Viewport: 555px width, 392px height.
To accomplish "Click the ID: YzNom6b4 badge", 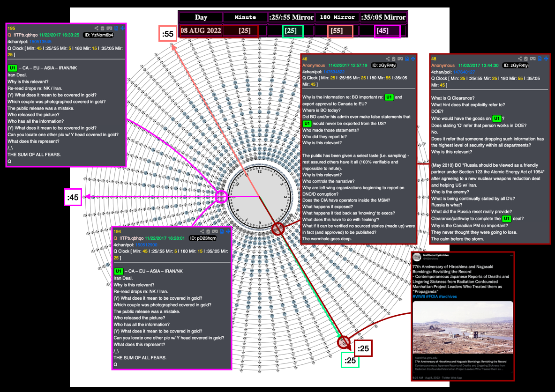I will 99,35.
